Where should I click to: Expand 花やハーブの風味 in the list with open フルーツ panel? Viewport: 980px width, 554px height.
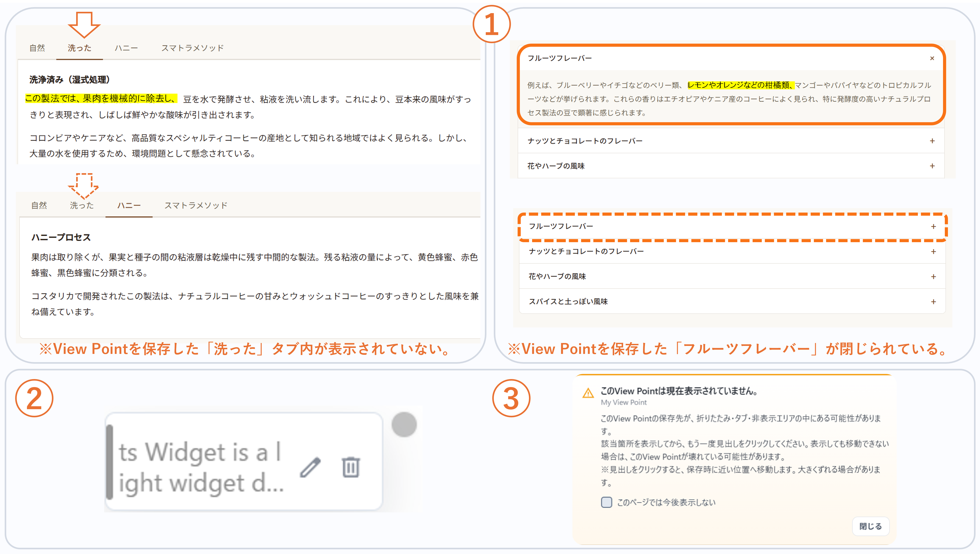(731, 166)
